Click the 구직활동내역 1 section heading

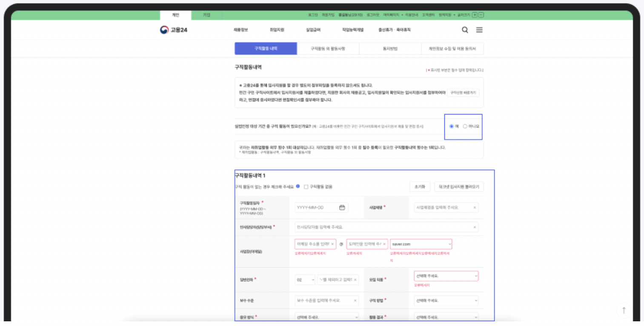click(250, 175)
